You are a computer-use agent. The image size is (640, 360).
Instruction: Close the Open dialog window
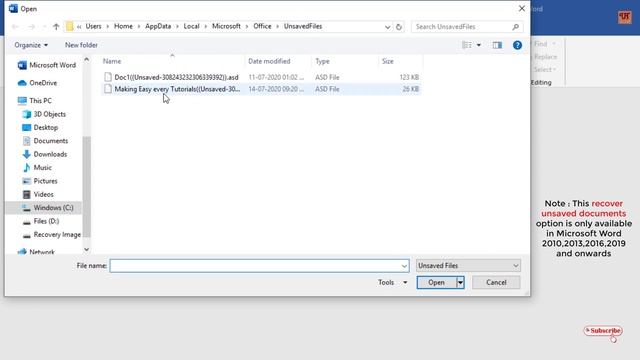click(522, 9)
